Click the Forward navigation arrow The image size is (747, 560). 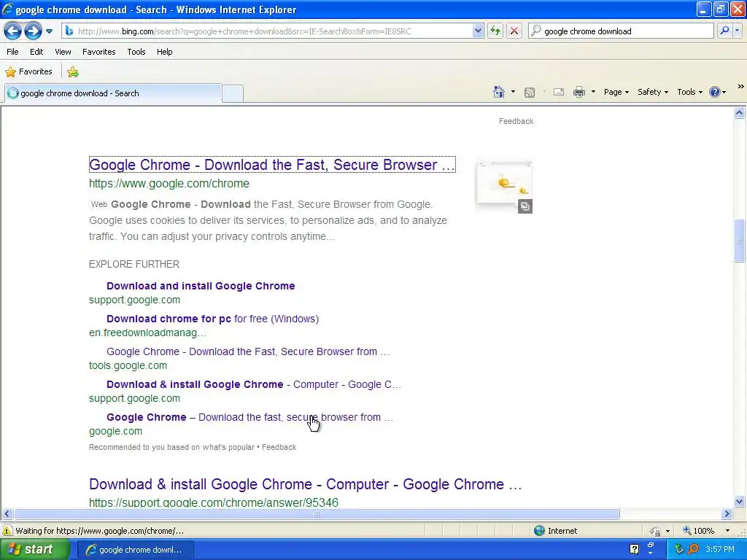[x=33, y=31]
